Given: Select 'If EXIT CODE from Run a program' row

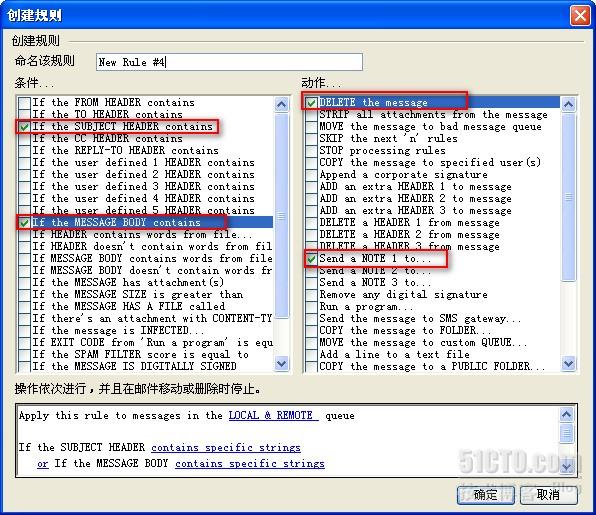Looking at the screenshot, I should pyautogui.click(x=152, y=342).
